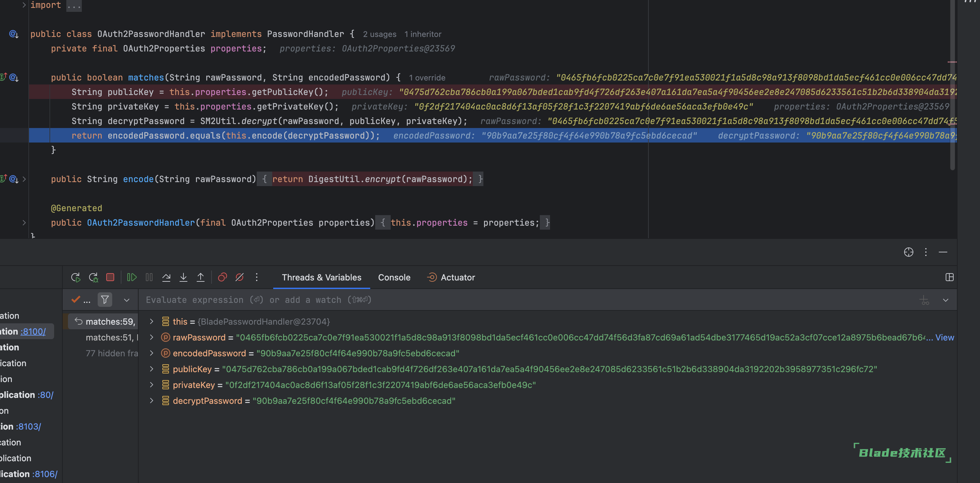
Task: Click the publicKey variable icon
Action: (166, 369)
